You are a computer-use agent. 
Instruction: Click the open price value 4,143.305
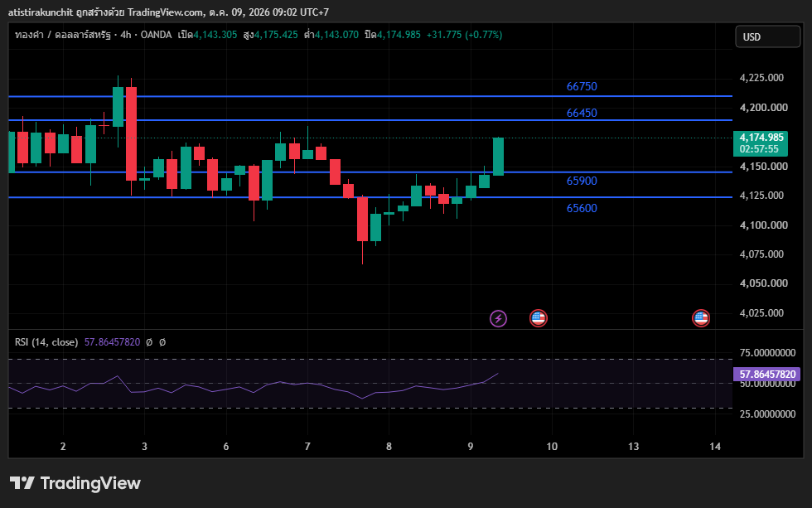pyautogui.click(x=215, y=35)
